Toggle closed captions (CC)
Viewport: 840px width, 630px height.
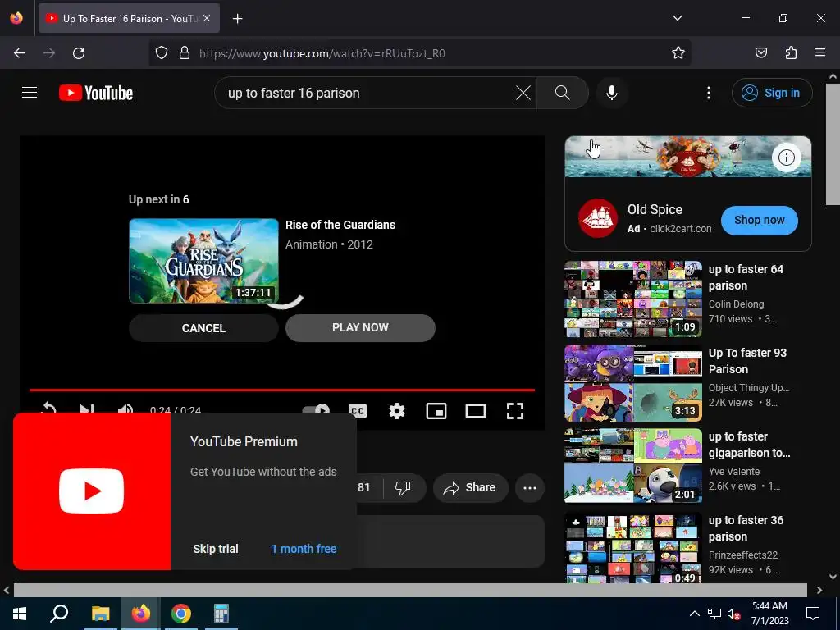click(x=358, y=411)
